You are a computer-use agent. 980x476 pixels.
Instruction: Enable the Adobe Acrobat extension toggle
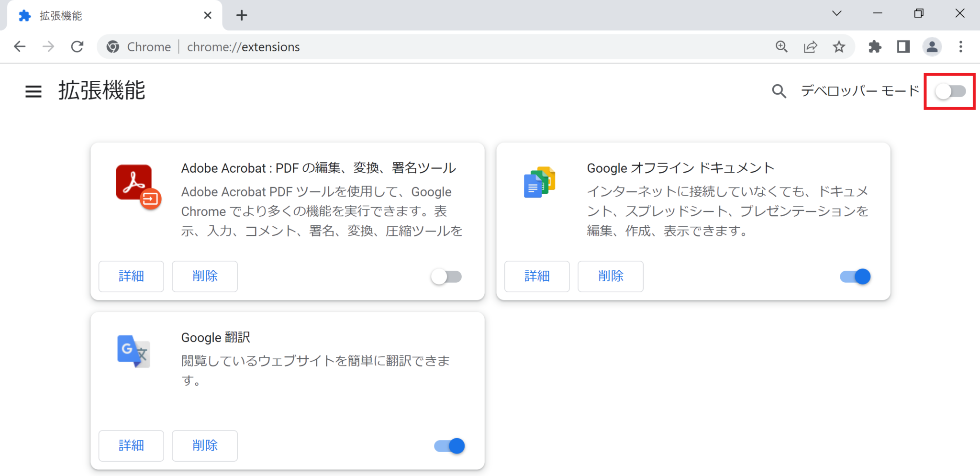click(x=446, y=277)
